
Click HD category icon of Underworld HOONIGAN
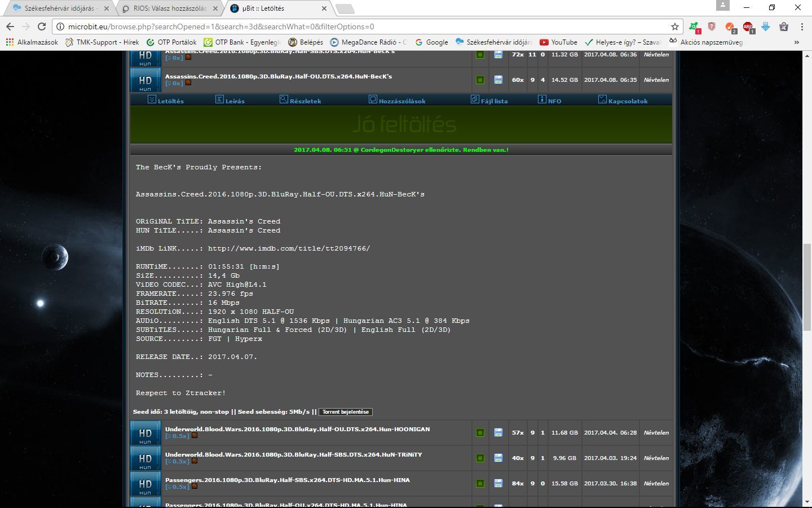click(x=145, y=433)
